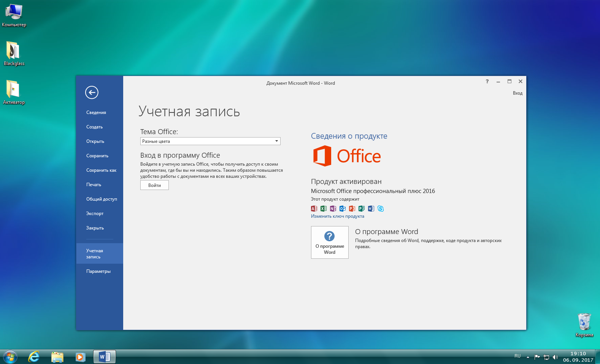Click the Продукт активирован text
Viewport: 600px width, 364px height.
(x=346, y=182)
